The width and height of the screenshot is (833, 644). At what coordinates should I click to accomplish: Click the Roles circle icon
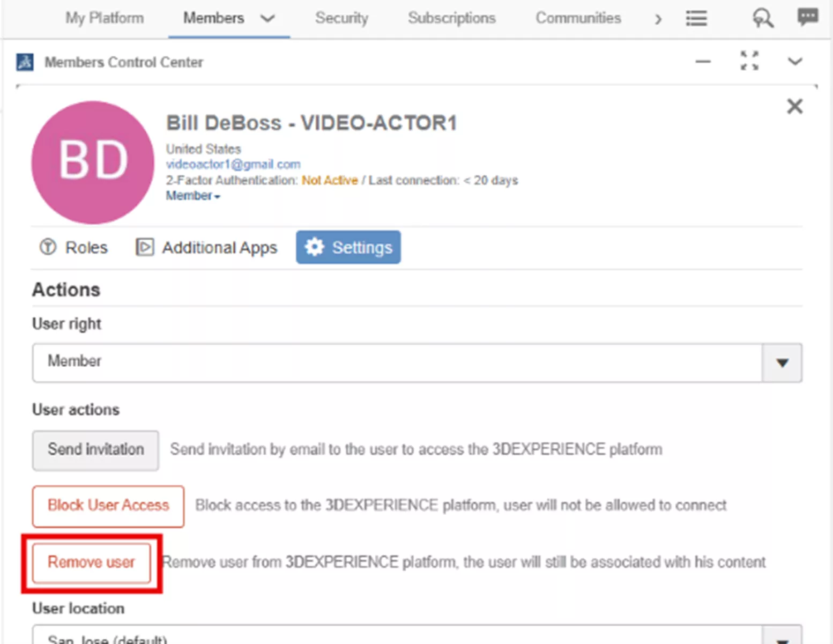48,247
